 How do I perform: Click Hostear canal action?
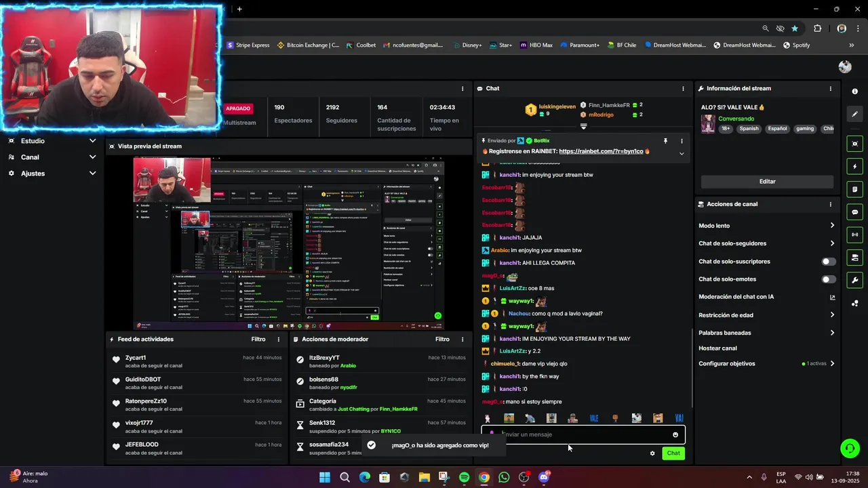click(x=717, y=348)
